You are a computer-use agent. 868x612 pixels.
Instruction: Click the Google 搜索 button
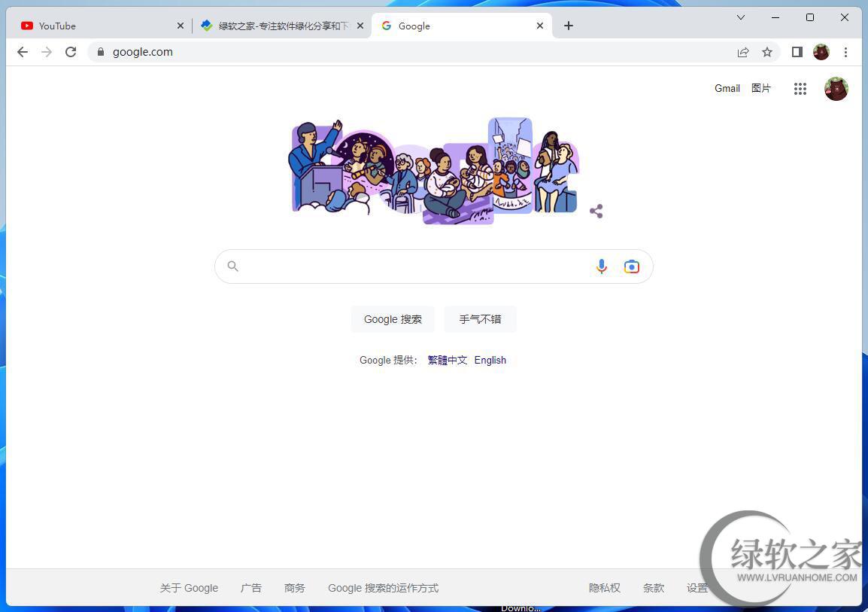(393, 319)
